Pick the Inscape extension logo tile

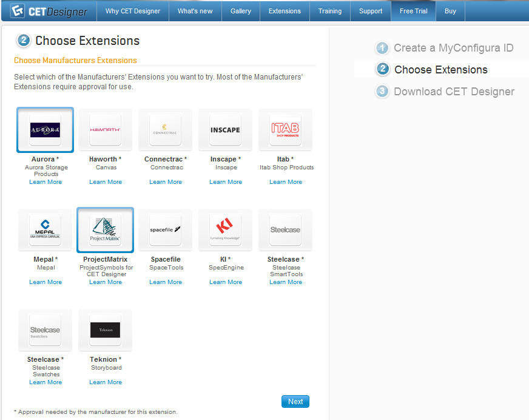coord(226,130)
